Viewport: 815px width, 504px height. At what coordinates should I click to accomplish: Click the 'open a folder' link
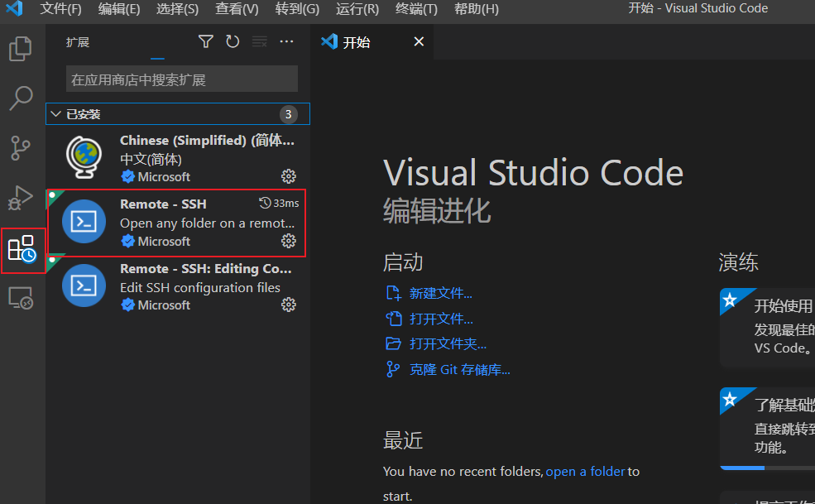coord(585,471)
